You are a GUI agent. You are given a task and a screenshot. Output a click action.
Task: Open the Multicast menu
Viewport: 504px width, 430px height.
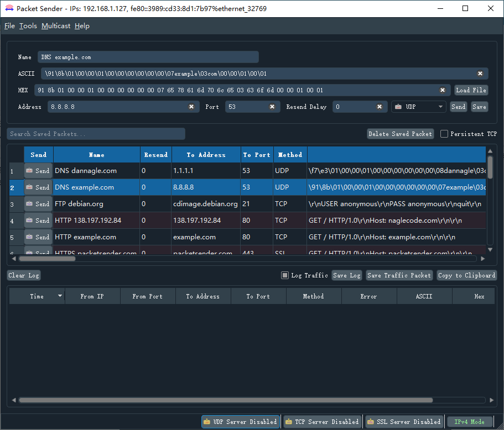coord(56,26)
